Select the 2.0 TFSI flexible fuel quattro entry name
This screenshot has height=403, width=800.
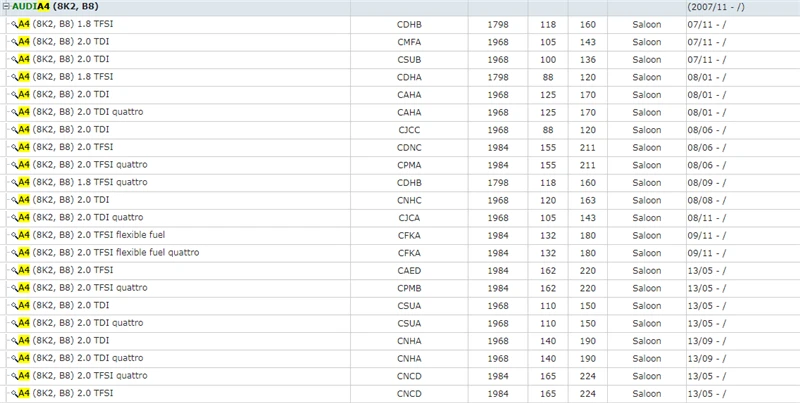pos(109,253)
